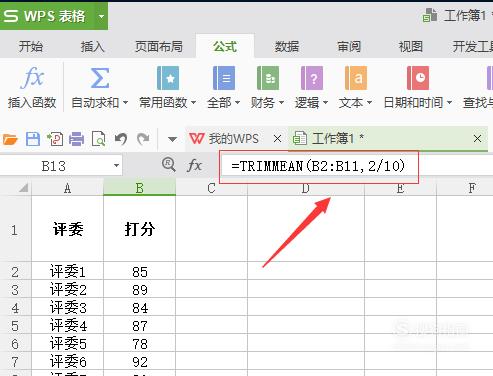This screenshot has height=376, width=493.
Task: Click the print icon
Action: (x=76, y=139)
